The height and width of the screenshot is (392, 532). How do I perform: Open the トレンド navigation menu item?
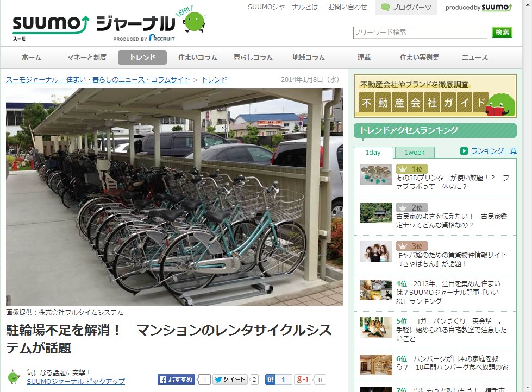[142, 58]
